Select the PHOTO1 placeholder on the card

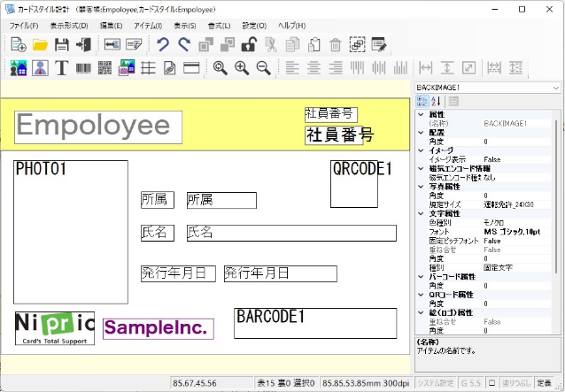71,232
